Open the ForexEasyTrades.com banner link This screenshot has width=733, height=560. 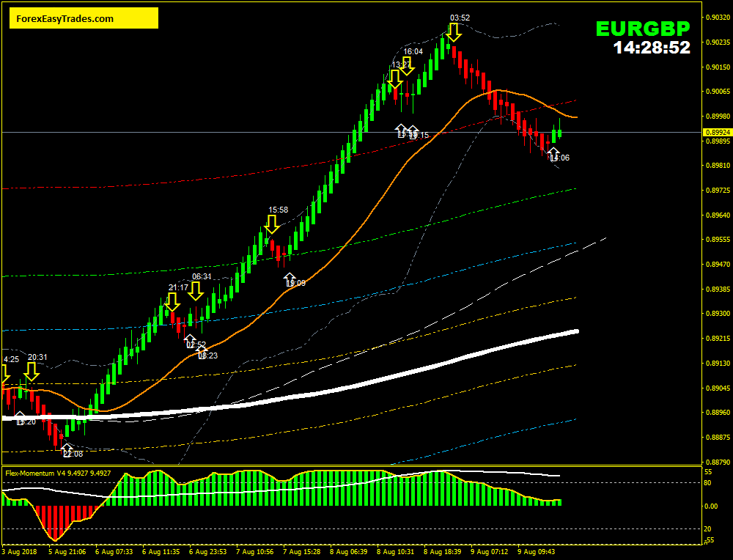tap(84, 18)
